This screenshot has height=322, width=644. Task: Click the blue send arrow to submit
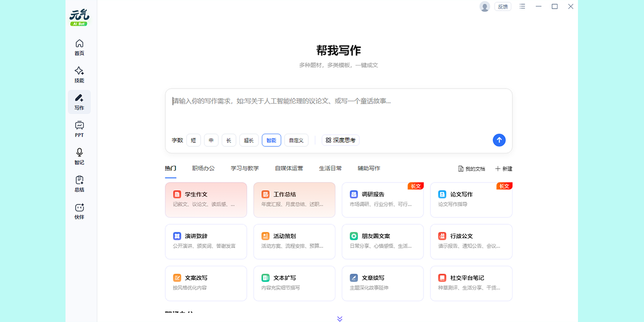[x=499, y=140]
